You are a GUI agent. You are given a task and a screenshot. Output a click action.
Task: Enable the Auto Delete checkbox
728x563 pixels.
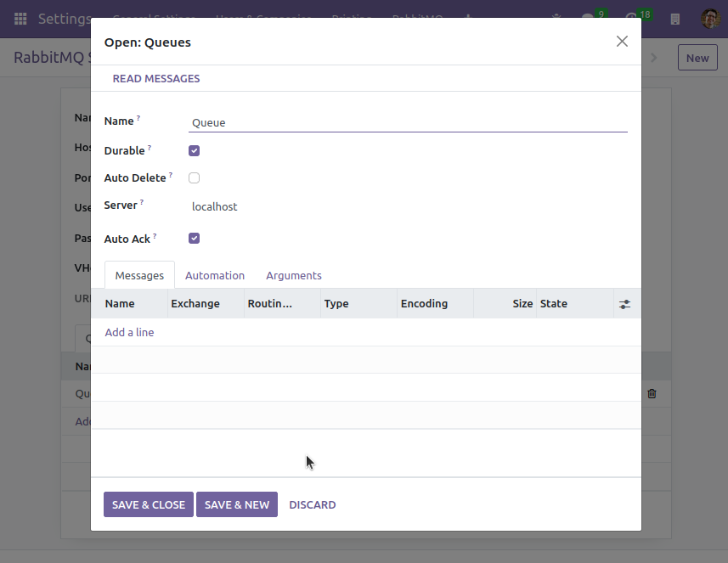(194, 178)
